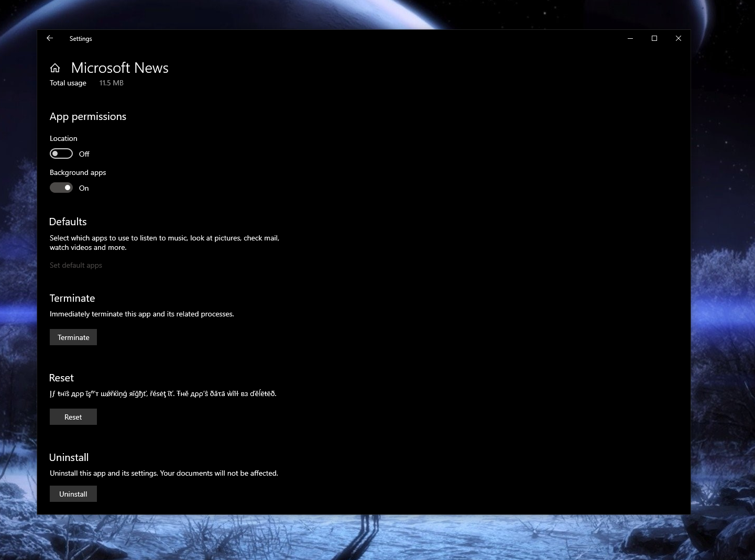755x560 pixels.
Task: Click the Location label
Action: pos(63,138)
